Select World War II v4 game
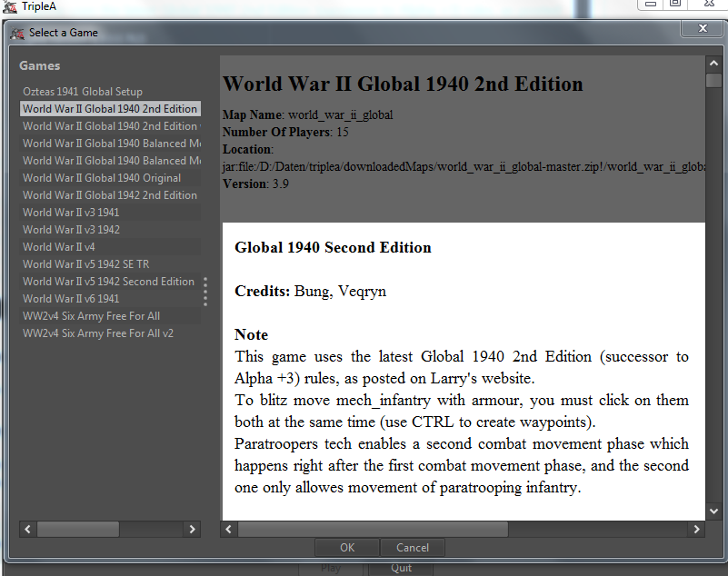The width and height of the screenshot is (728, 576). coord(110,246)
